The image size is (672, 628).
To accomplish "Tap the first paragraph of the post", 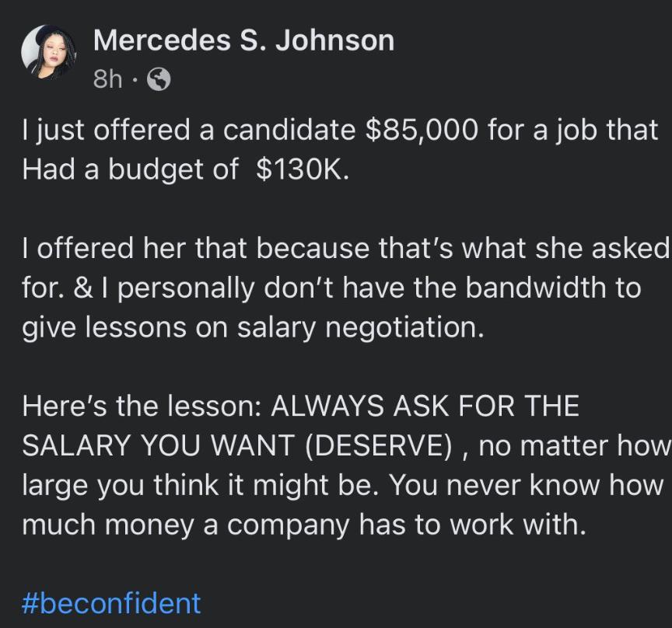I will click(x=334, y=149).
